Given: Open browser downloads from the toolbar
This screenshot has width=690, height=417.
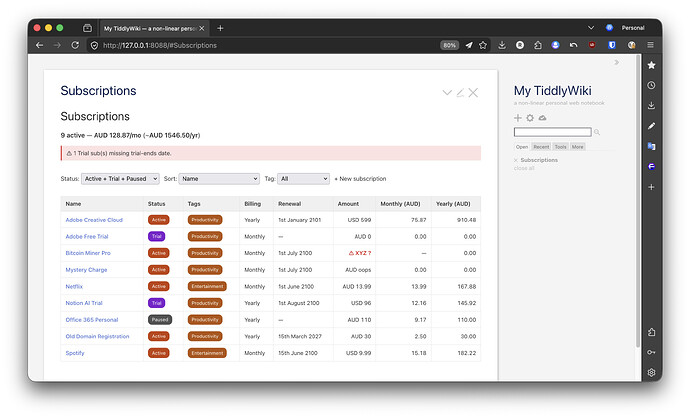Looking at the screenshot, I should click(502, 45).
